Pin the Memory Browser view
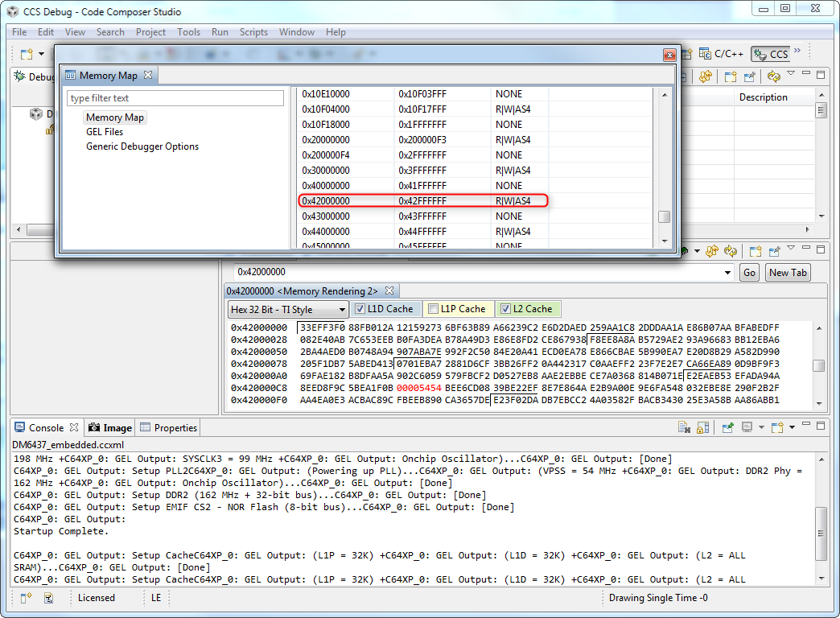 pyautogui.click(x=774, y=251)
